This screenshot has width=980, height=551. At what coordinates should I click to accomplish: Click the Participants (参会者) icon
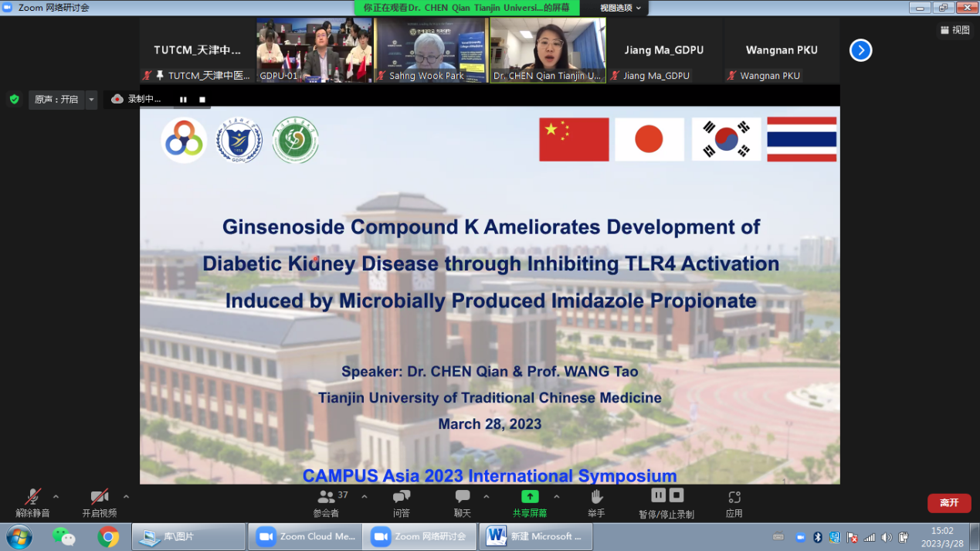[327, 497]
